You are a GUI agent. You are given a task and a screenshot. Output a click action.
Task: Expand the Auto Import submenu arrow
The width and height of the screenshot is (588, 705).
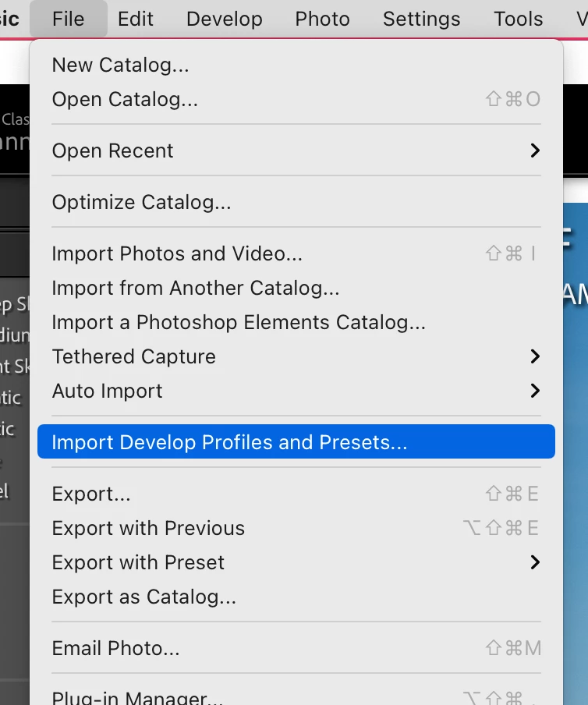[x=535, y=391]
